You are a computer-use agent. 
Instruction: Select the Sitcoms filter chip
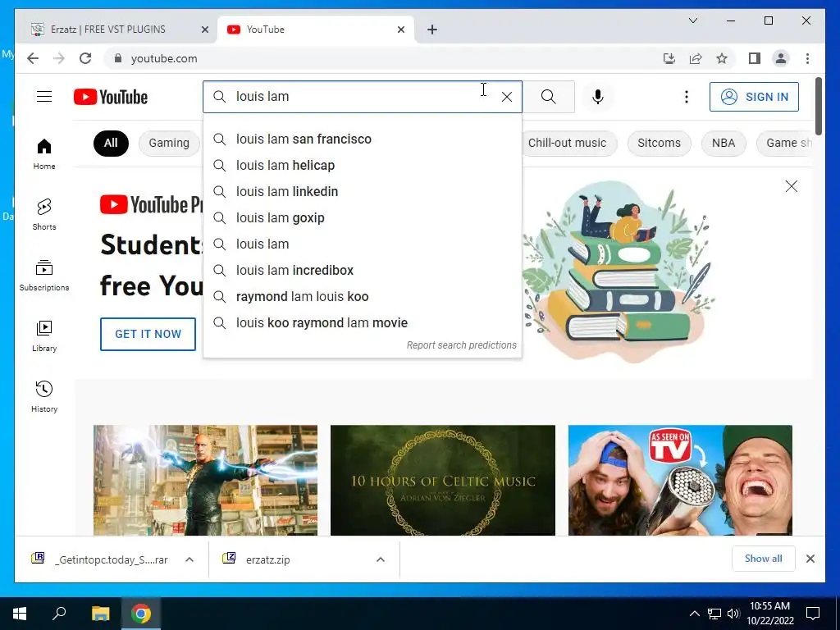tap(659, 143)
